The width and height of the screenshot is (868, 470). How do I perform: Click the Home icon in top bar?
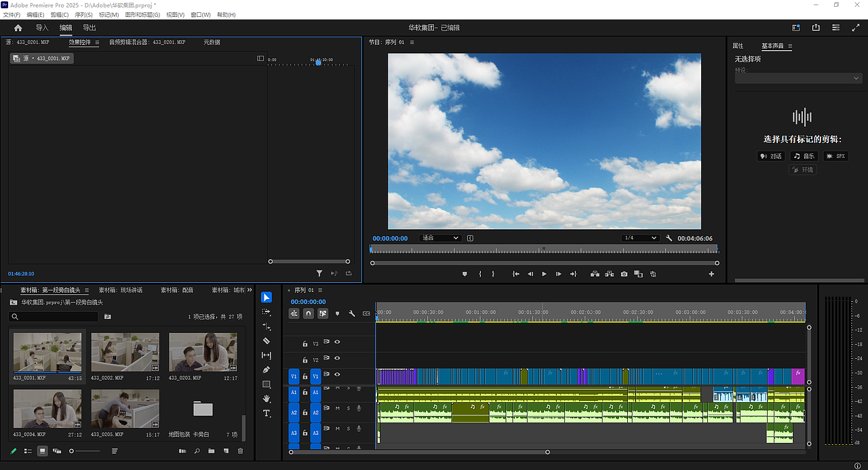[x=18, y=28]
